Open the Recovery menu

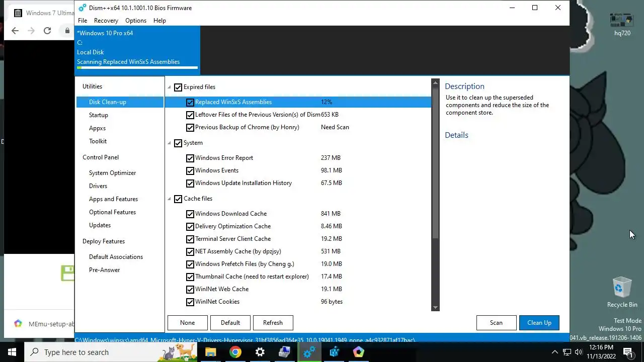(x=106, y=21)
